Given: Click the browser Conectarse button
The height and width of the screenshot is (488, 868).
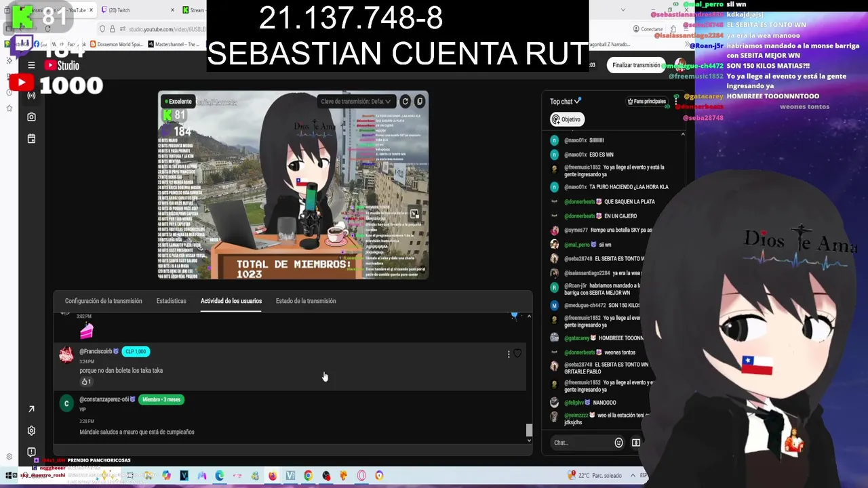Looking at the screenshot, I should coord(648,29).
